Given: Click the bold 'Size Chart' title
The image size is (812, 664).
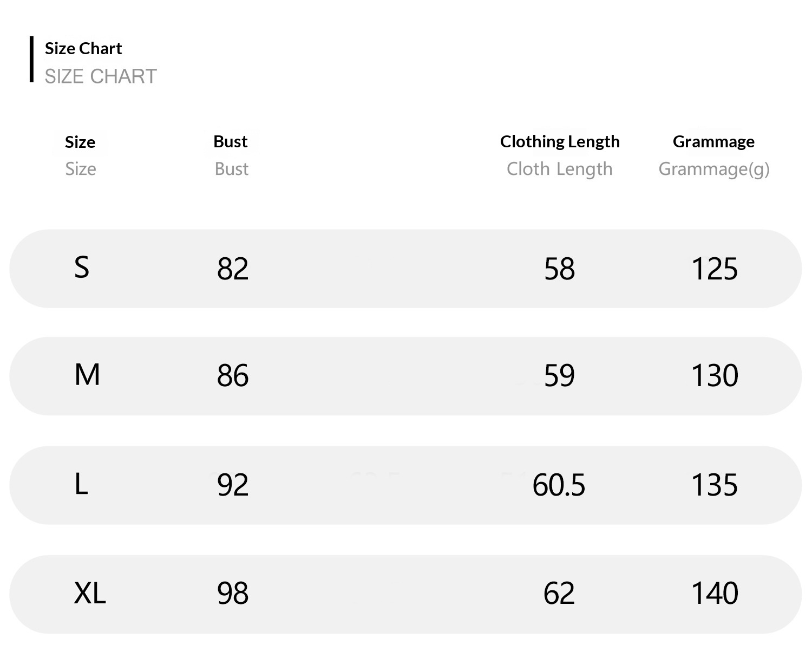Looking at the screenshot, I should coord(83,49).
